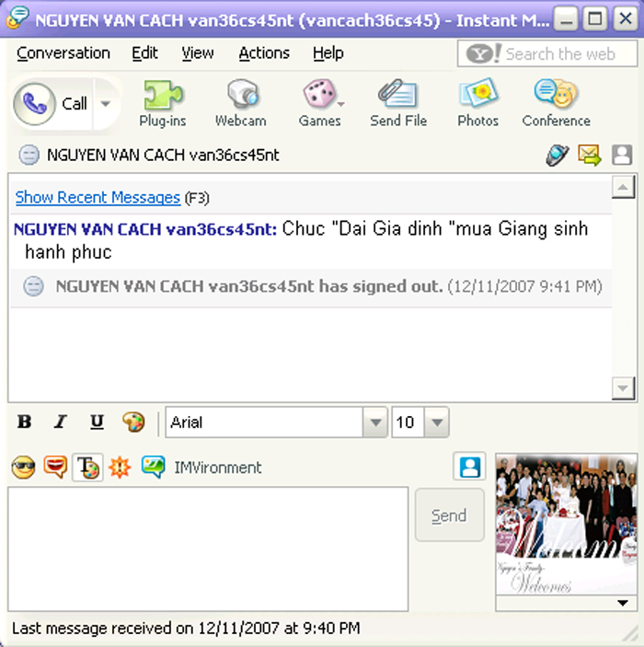The height and width of the screenshot is (647, 644).
Task: Open the Games dice icon
Action: point(320,104)
